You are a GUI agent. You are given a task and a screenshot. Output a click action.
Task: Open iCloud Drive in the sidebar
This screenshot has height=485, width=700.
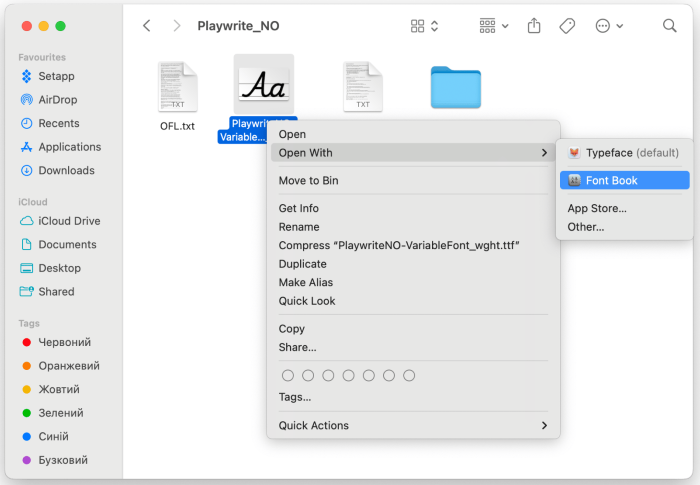[60, 221]
